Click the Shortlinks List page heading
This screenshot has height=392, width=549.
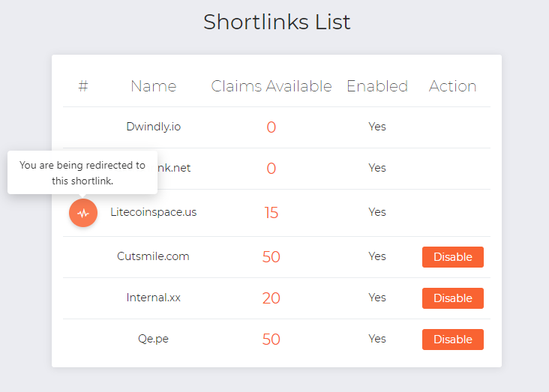[x=277, y=22]
